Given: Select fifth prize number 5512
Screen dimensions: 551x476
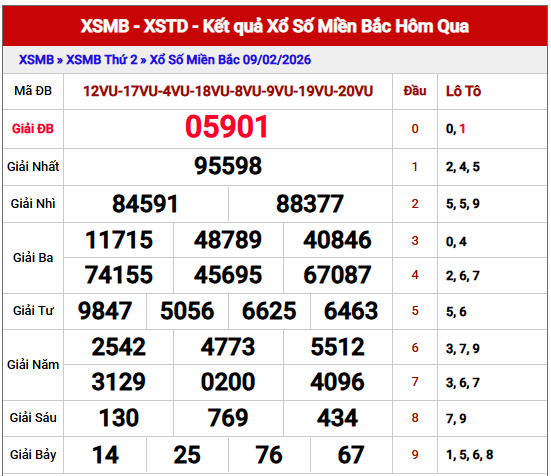Looking at the screenshot, I should coord(338,347).
